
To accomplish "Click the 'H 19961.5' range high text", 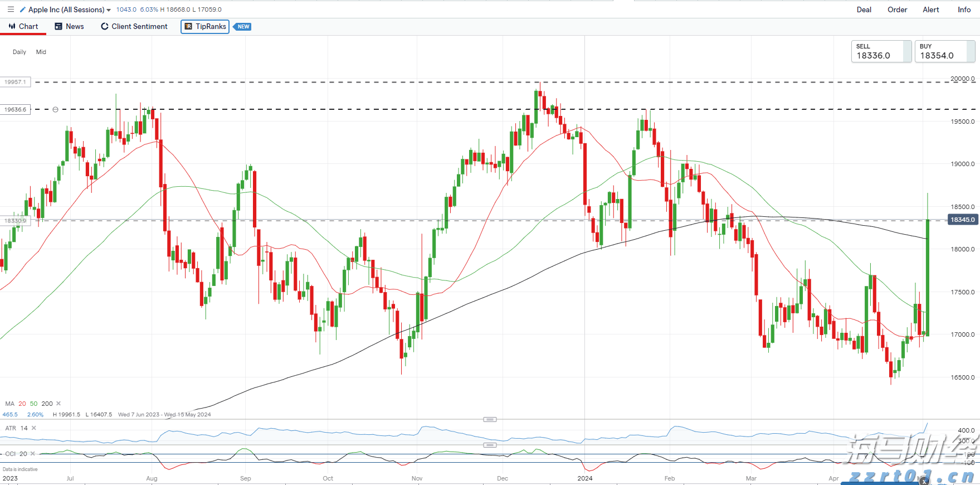I will pyautogui.click(x=66, y=414).
